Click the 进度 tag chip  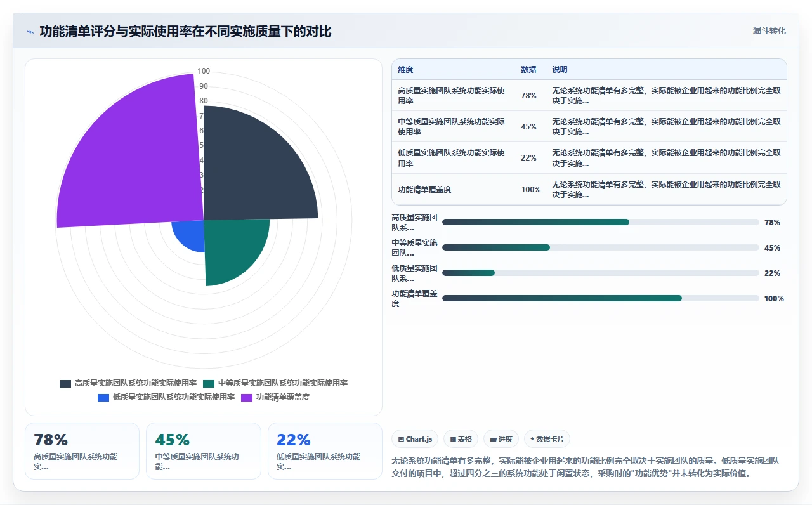[x=501, y=439]
